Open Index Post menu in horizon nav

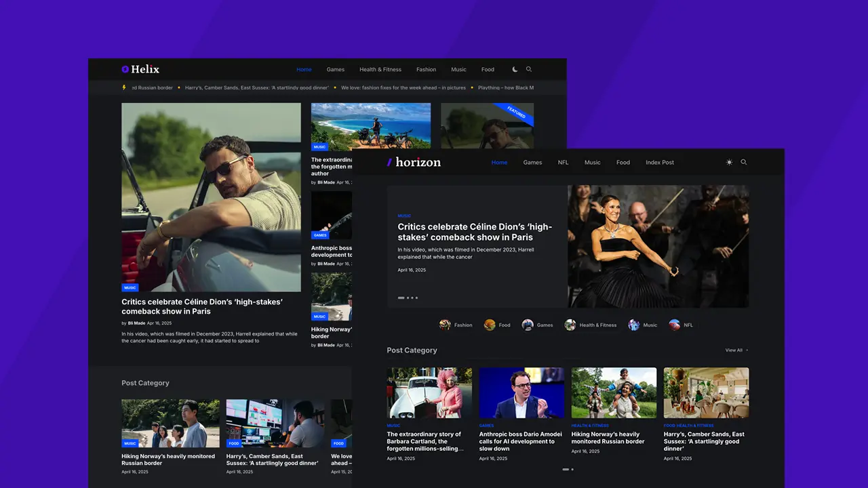660,163
